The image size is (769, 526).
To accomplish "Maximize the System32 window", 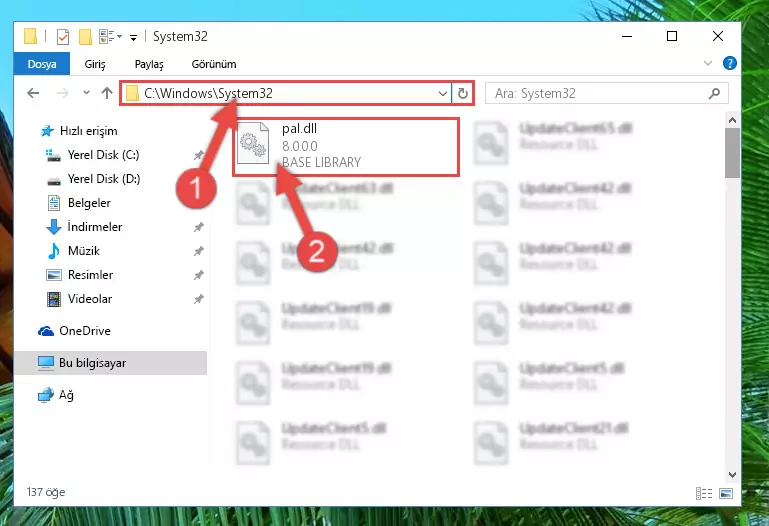I will (672, 36).
